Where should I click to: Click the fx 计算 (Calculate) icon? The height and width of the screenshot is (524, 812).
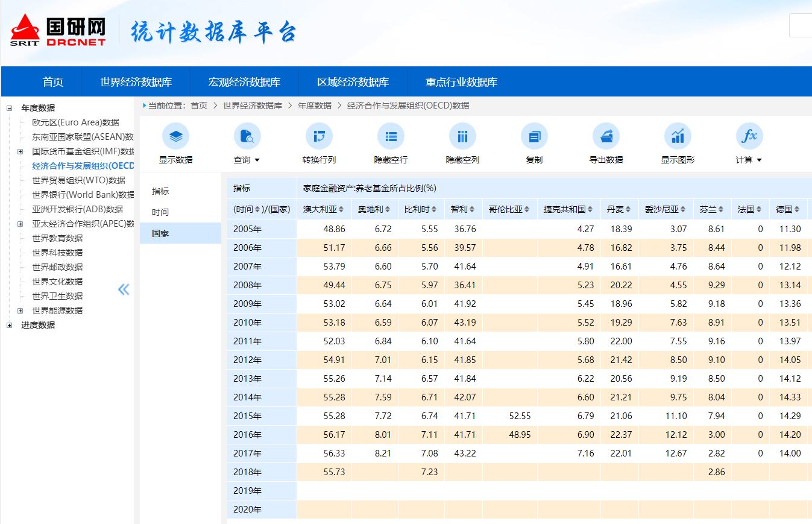[749, 144]
